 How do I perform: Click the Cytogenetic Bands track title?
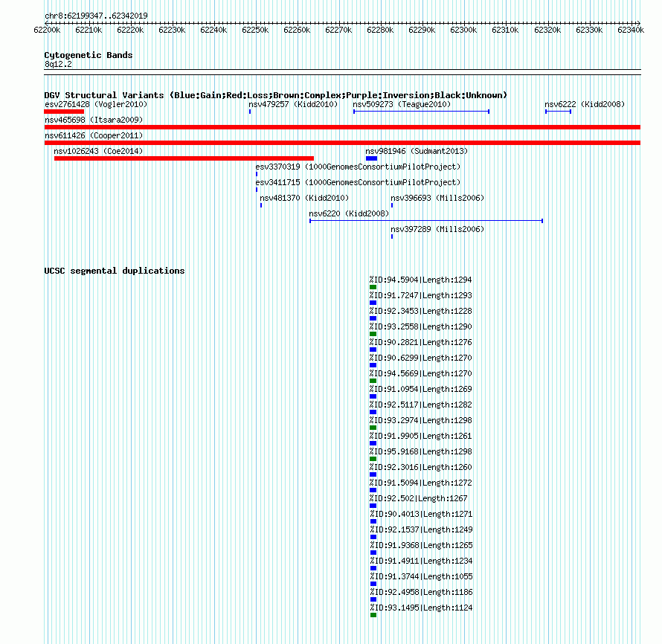[x=89, y=55]
